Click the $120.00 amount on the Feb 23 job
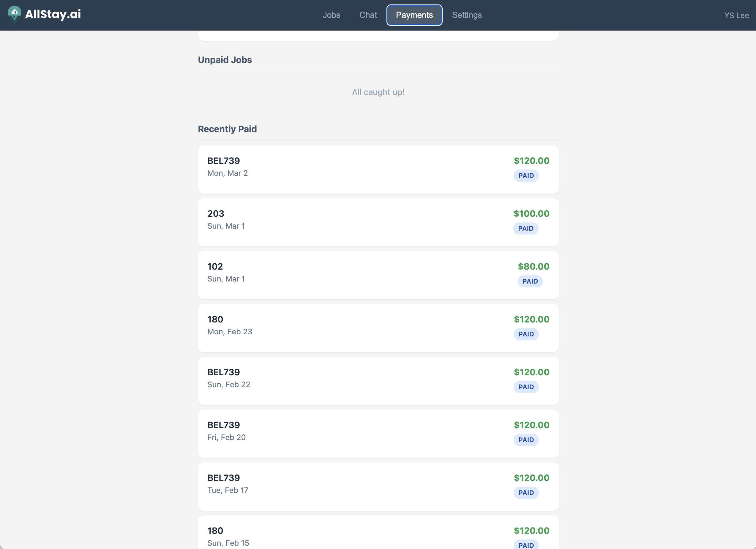The height and width of the screenshot is (549, 756). pos(531,319)
